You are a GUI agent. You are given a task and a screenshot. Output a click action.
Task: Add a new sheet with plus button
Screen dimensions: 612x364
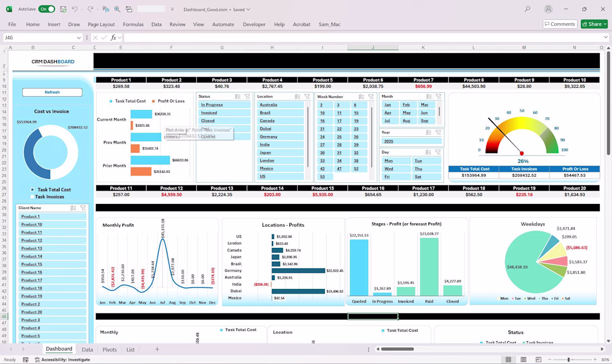(157, 349)
